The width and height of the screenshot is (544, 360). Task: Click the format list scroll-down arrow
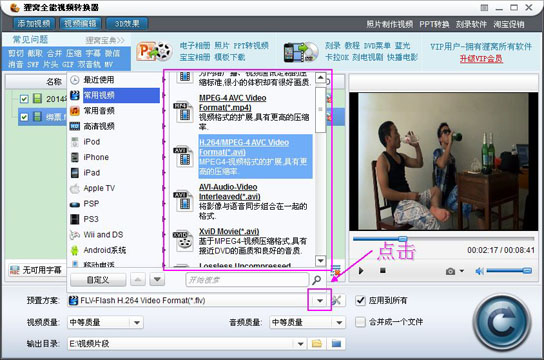click(320, 260)
